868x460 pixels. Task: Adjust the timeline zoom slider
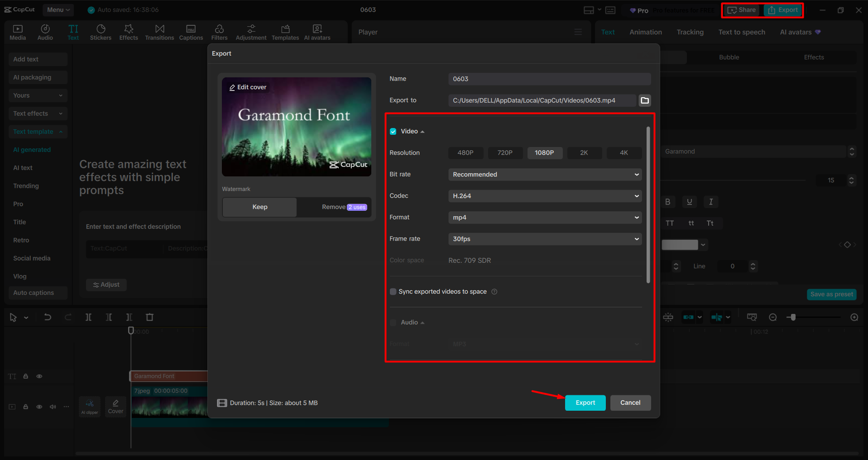(x=793, y=317)
